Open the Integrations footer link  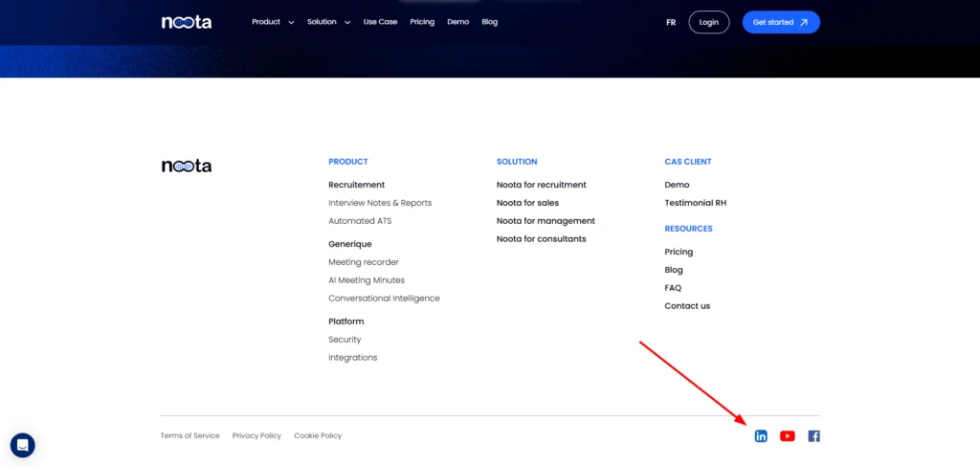pos(353,358)
